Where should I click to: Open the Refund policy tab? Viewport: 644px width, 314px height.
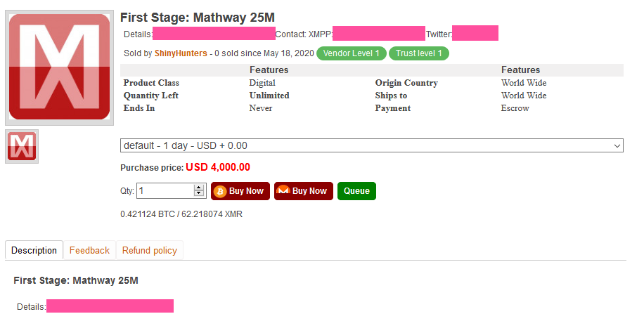[150, 250]
